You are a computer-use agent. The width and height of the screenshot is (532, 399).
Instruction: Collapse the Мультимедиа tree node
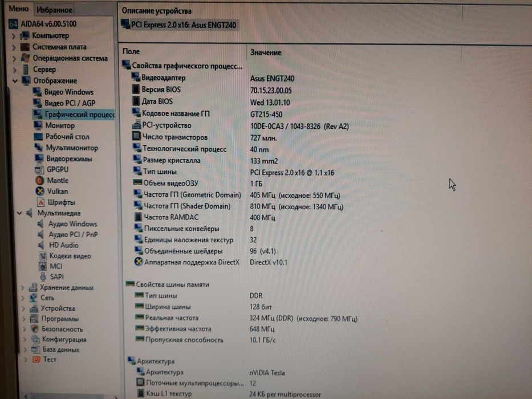pyautogui.click(x=19, y=213)
